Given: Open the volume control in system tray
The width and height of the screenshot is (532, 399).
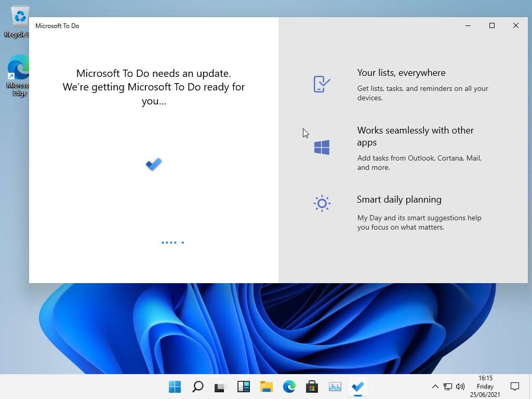Looking at the screenshot, I should coord(460,387).
